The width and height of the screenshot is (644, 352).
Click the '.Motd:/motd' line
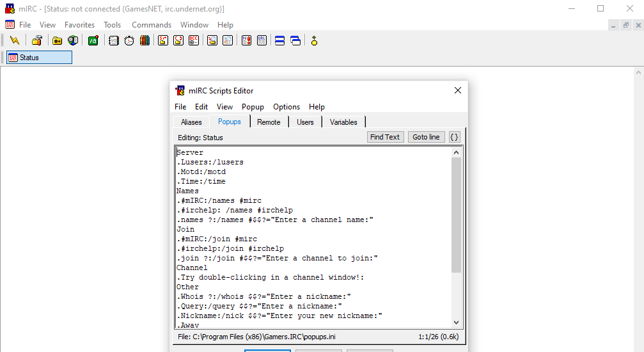(201, 172)
